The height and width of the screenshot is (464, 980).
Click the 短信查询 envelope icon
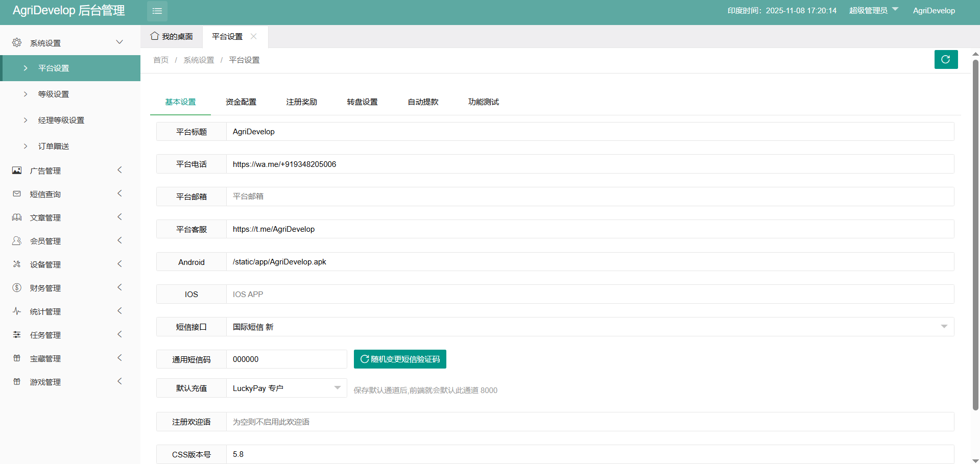tap(17, 194)
